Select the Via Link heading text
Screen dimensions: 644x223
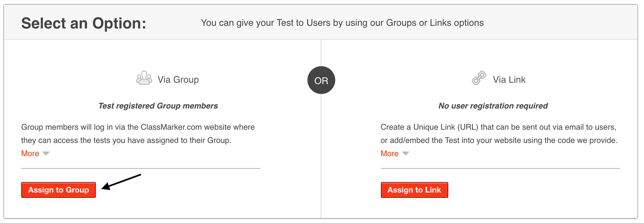[509, 80]
